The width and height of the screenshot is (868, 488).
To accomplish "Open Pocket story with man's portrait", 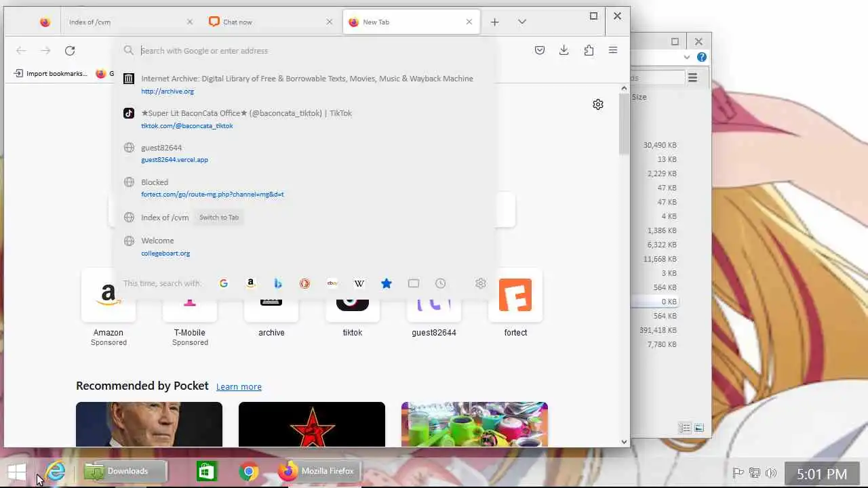I will click(x=149, y=424).
